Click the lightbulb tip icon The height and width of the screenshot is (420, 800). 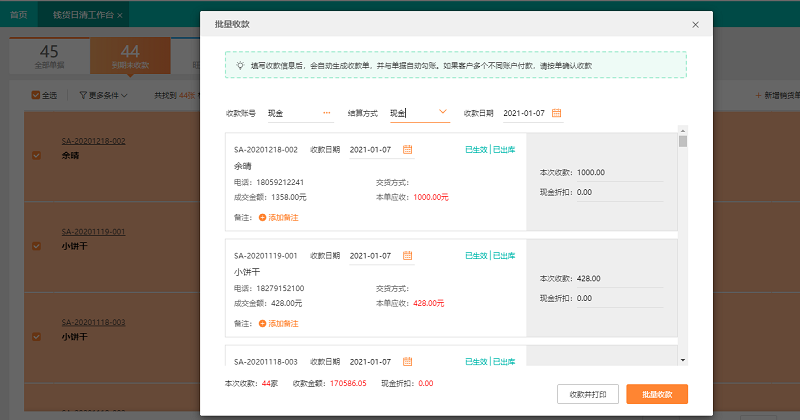(240, 65)
